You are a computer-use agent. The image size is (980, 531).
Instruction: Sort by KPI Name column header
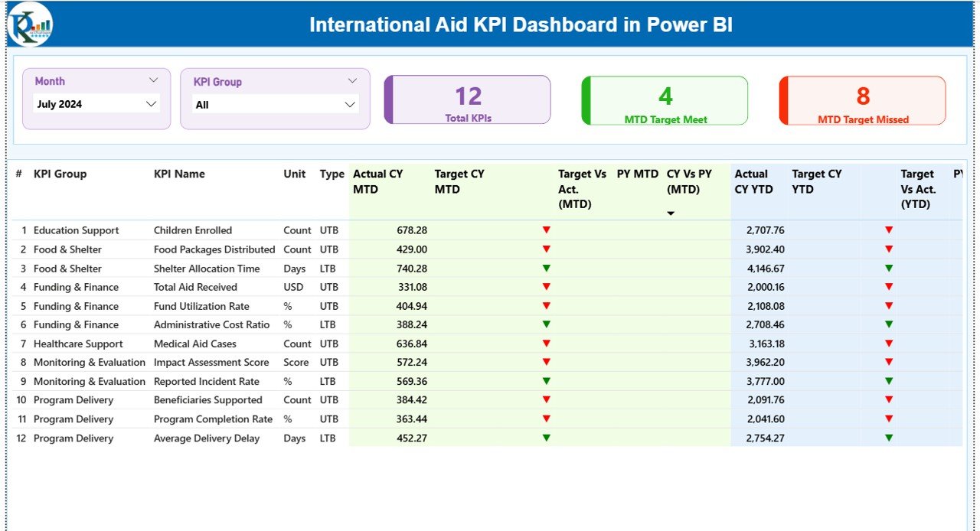coord(179,174)
